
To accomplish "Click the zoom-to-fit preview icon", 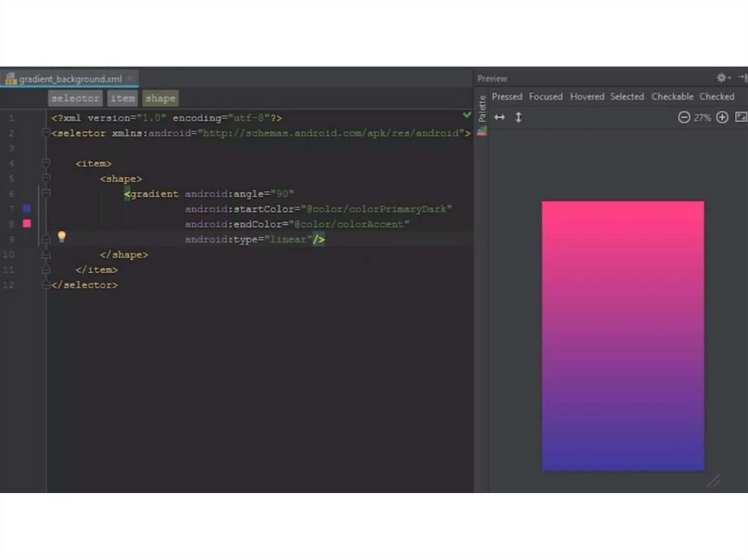I will [x=740, y=117].
